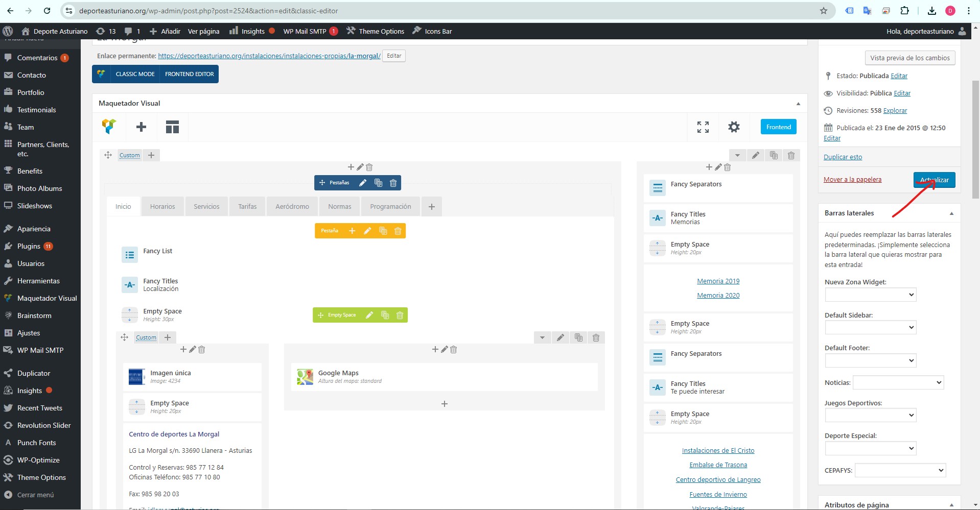Switch to the Horarios tab

(x=162, y=207)
